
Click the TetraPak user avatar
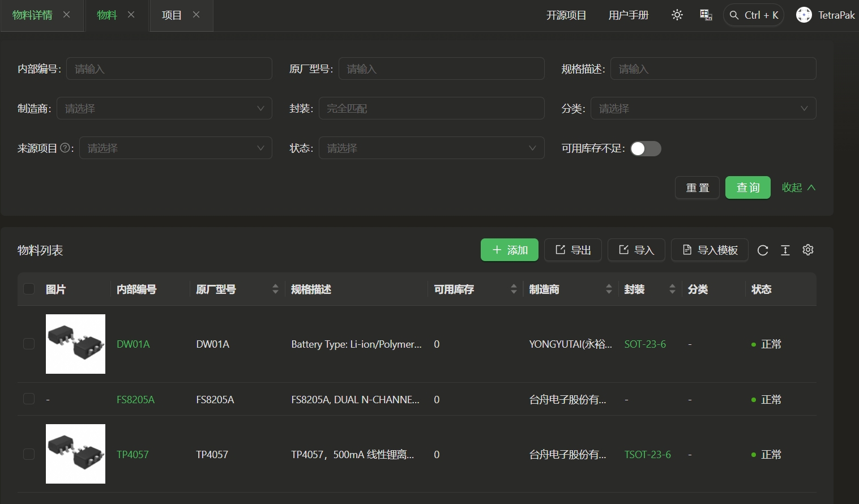point(804,15)
